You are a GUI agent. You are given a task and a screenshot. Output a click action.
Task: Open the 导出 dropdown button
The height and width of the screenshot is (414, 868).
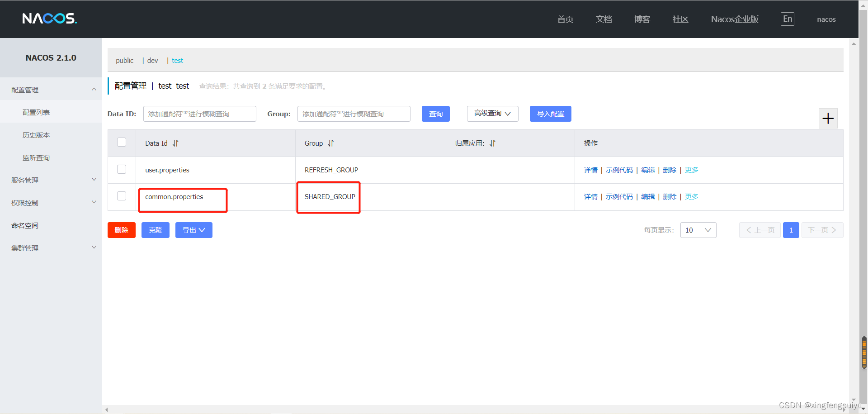(x=194, y=230)
